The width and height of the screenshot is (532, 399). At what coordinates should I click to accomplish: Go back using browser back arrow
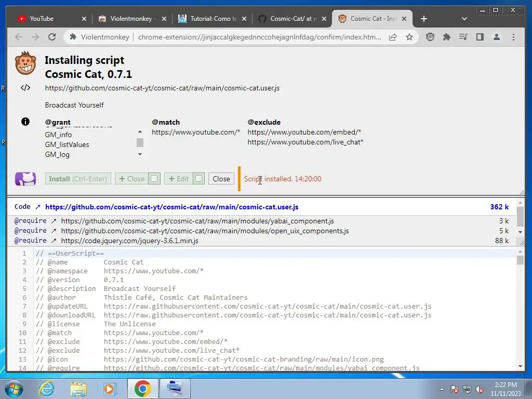[19, 37]
